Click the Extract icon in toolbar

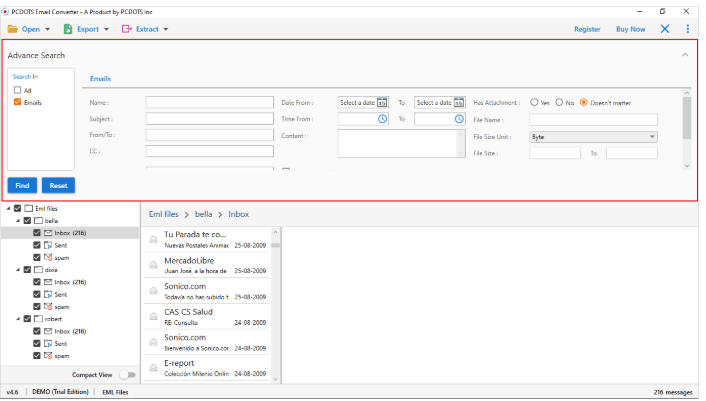click(x=126, y=29)
